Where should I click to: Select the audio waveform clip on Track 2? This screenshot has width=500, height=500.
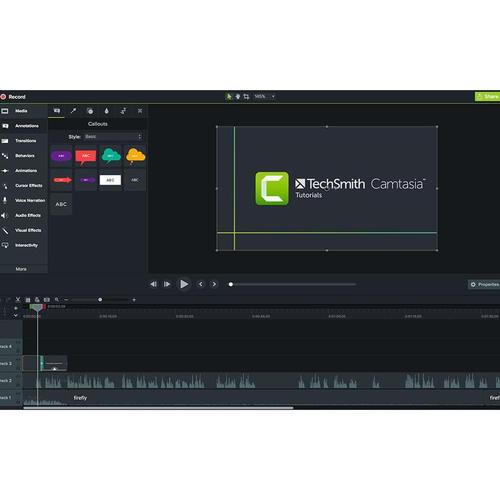pos(261,381)
